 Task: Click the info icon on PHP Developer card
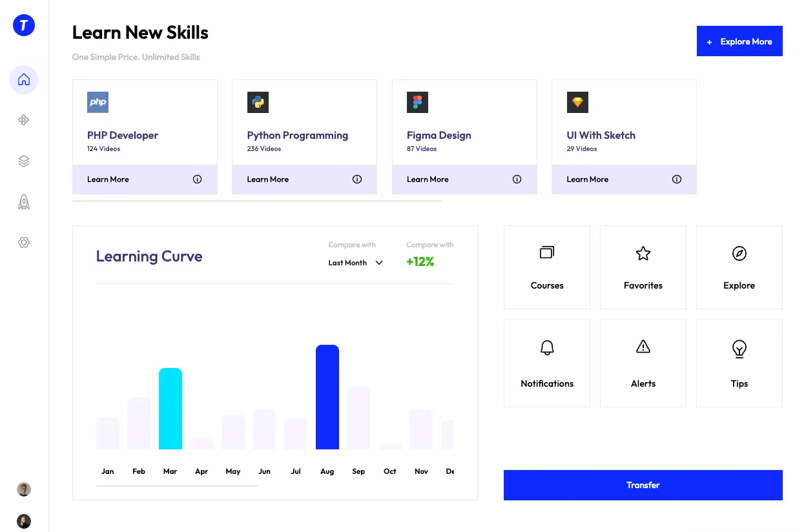click(x=197, y=179)
